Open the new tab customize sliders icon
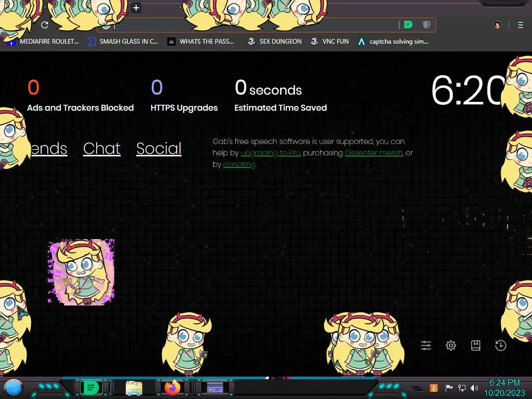Screen dimensions: 532x399 (x=426, y=345)
